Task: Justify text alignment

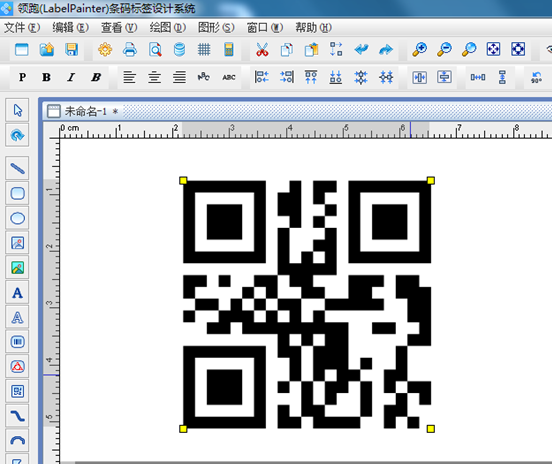Action: tap(179, 77)
